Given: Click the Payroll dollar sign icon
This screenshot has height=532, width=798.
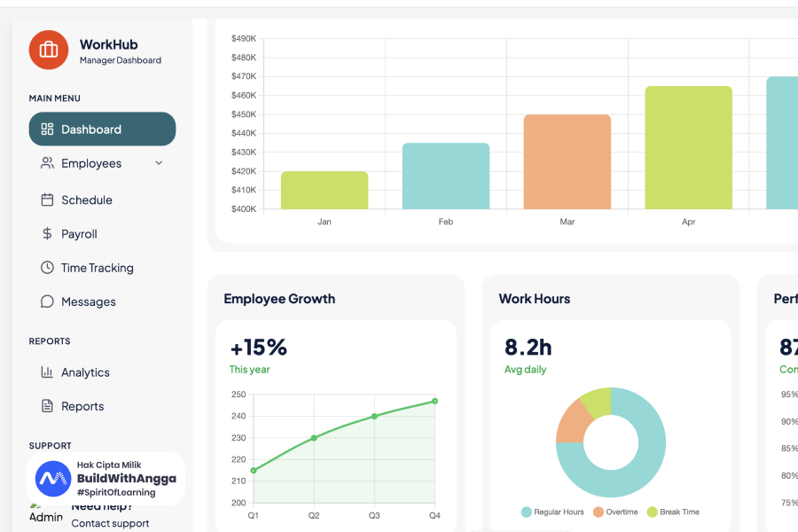Looking at the screenshot, I should (48, 234).
